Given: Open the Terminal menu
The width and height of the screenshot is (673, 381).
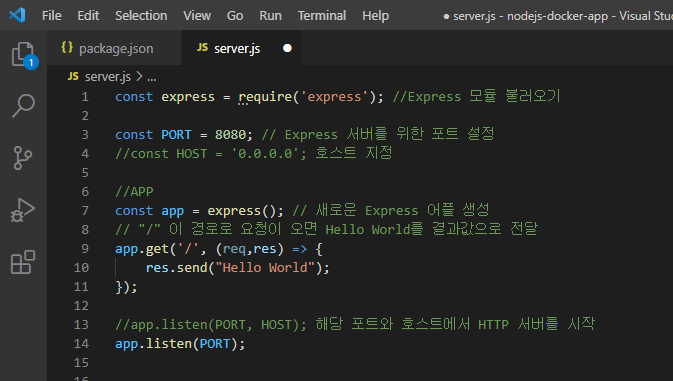Looking at the screenshot, I should (x=322, y=16).
